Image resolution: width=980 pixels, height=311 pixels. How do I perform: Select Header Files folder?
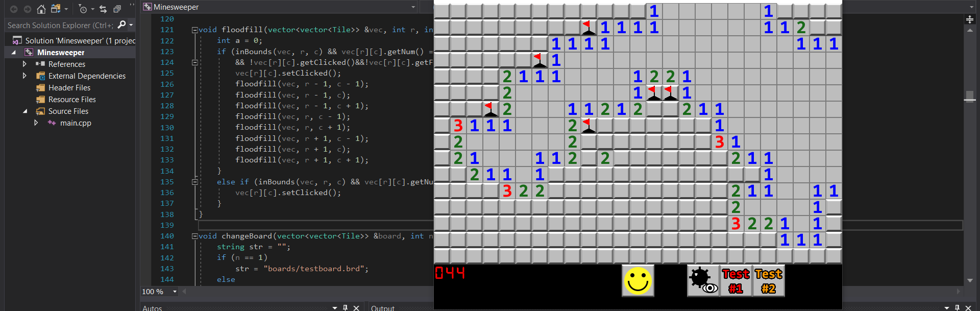tap(69, 88)
